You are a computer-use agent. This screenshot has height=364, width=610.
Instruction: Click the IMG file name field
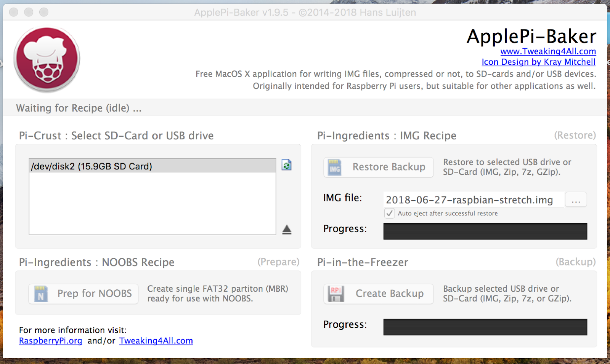[473, 200]
